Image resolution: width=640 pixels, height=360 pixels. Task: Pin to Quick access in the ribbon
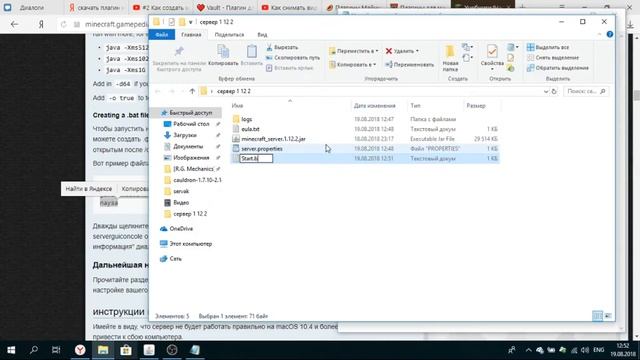pos(179,58)
